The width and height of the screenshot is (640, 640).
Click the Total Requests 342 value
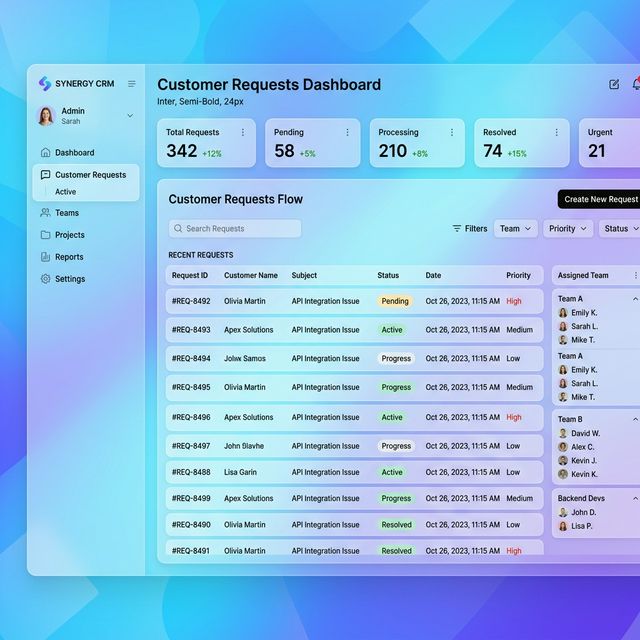(182, 151)
